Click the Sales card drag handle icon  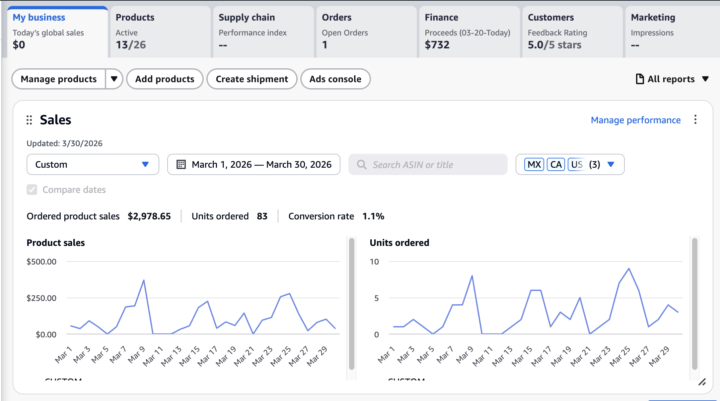point(29,120)
